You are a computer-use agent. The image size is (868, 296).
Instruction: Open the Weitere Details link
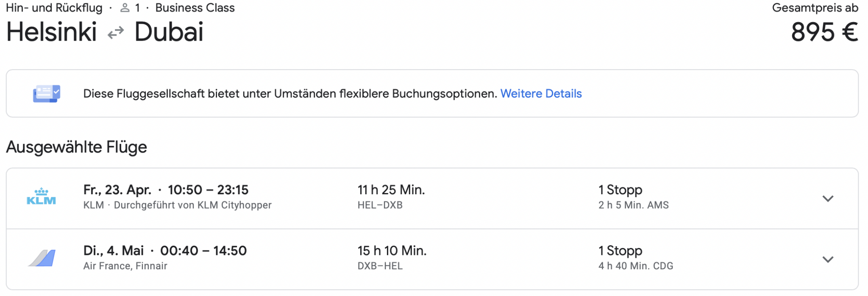(541, 94)
